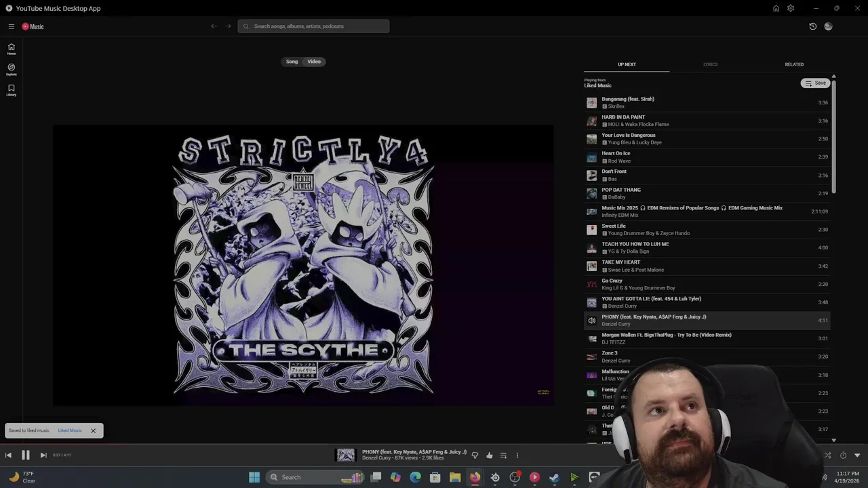This screenshot has height=488, width=868.
Task: Open the Home section in sidebar
Action: tap(11, 49)
